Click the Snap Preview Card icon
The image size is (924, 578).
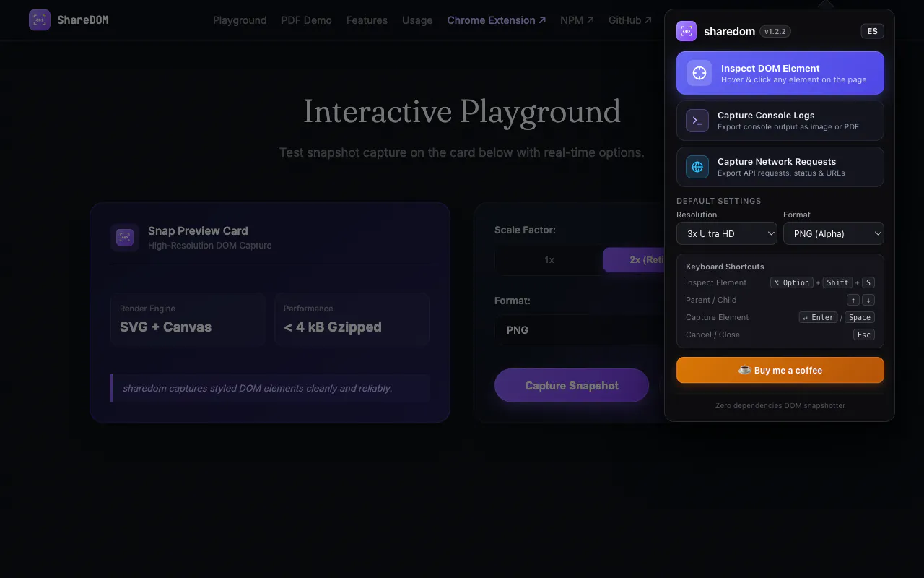click(125, 238)
